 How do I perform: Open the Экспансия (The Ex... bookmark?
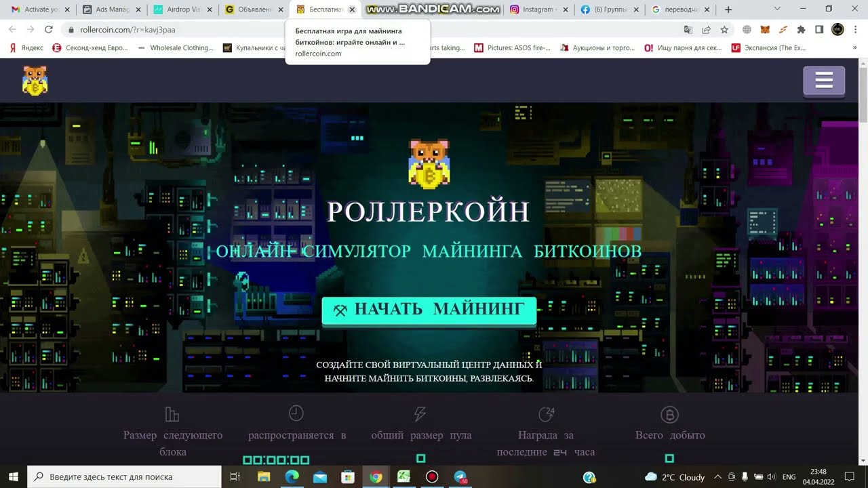tap(768, 48)
